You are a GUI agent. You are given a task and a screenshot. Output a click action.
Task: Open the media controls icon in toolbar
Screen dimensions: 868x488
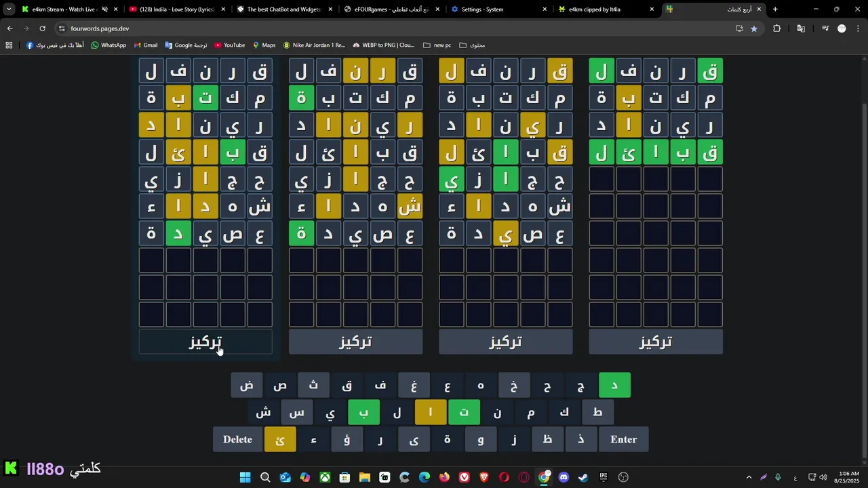[825, 28]
